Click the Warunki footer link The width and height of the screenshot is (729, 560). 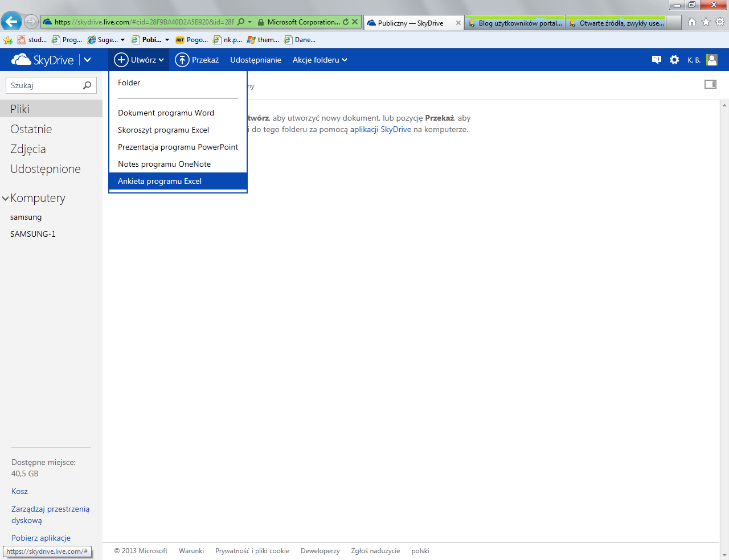(x=191, y=551)
